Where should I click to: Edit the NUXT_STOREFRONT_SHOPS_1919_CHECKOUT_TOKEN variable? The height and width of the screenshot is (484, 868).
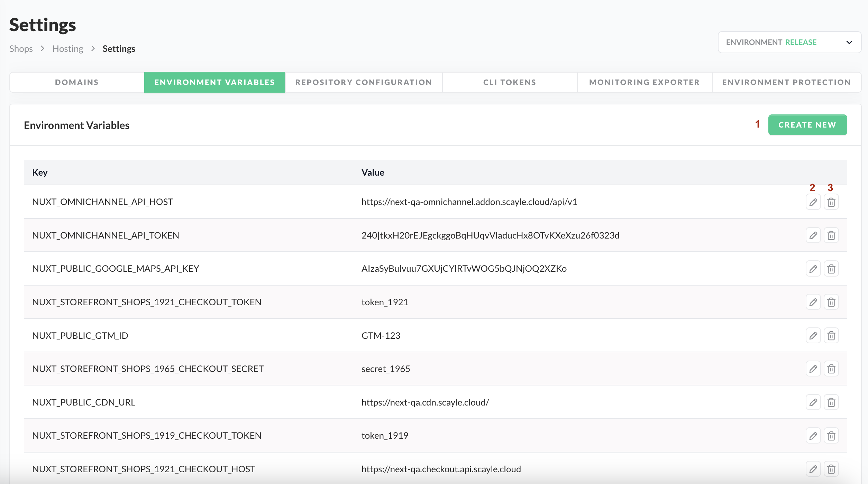[813, 436]
